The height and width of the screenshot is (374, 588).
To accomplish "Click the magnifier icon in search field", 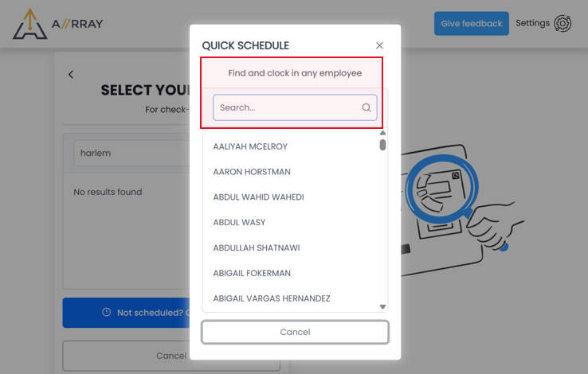I will pos(367,107).
